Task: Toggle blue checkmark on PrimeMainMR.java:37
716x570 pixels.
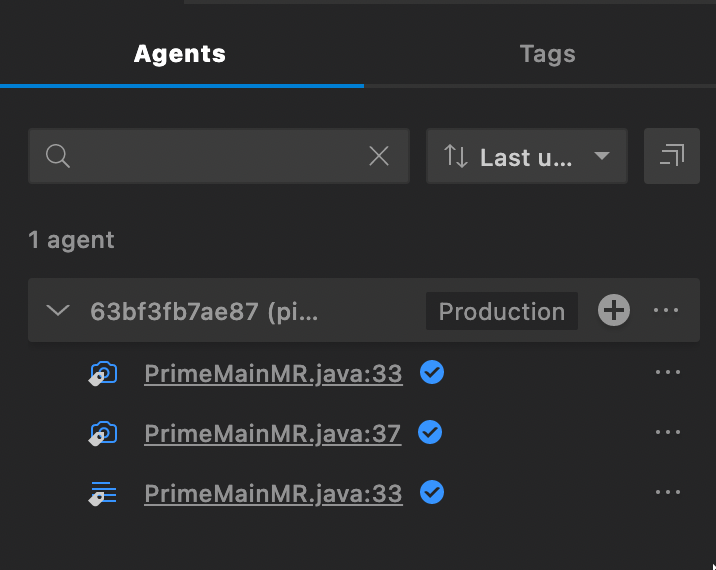Action: pos(430,433)
